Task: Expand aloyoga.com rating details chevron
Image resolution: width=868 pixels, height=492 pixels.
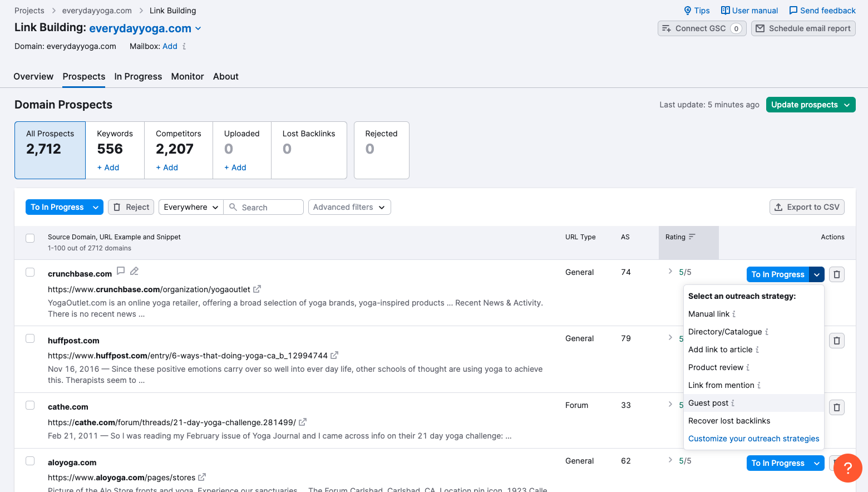Action: (x=670, y=460)
